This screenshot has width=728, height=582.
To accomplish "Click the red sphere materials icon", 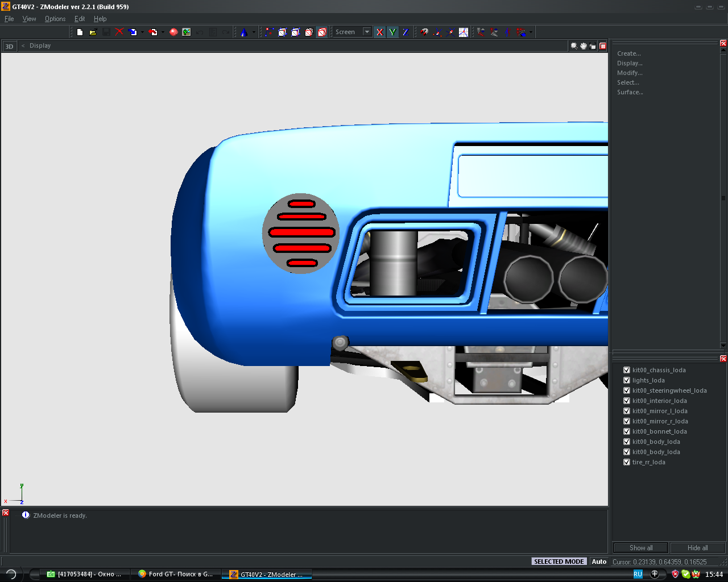I will 173,32.
